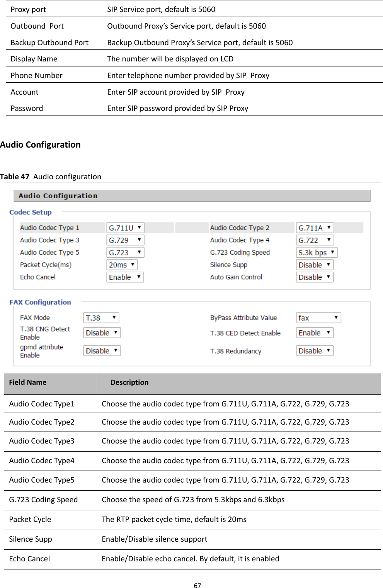The image size is (383, 588).
Task: Enable Silence Supp
Action: [314, 265]
